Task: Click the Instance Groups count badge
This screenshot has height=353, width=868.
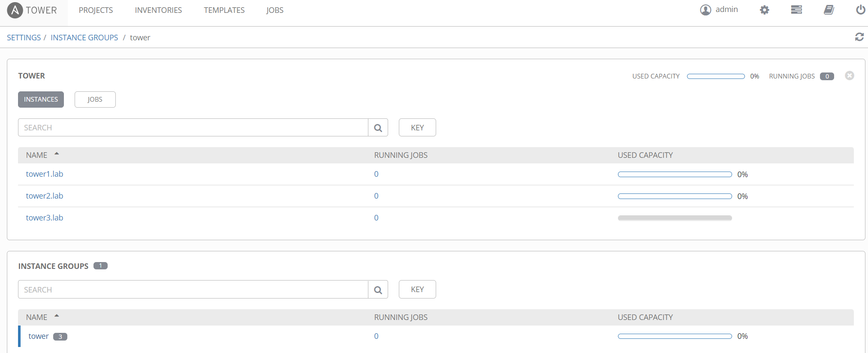Action: point(100,266)
